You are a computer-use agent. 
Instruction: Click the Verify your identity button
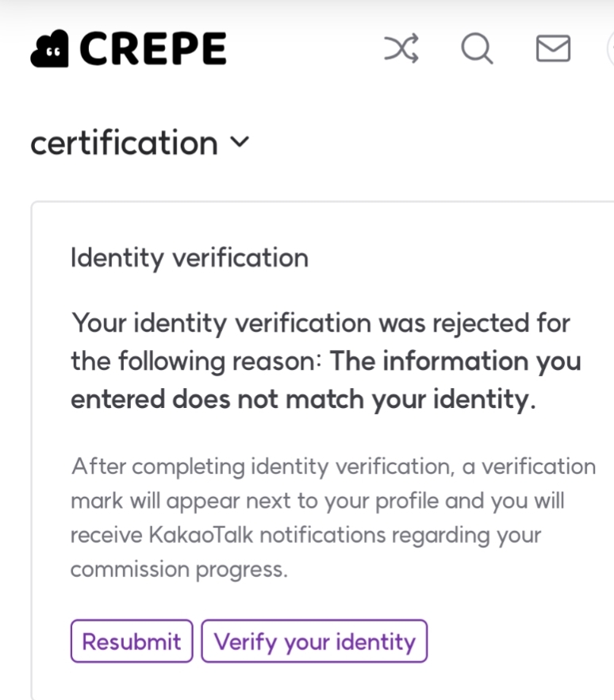point(314,641)
